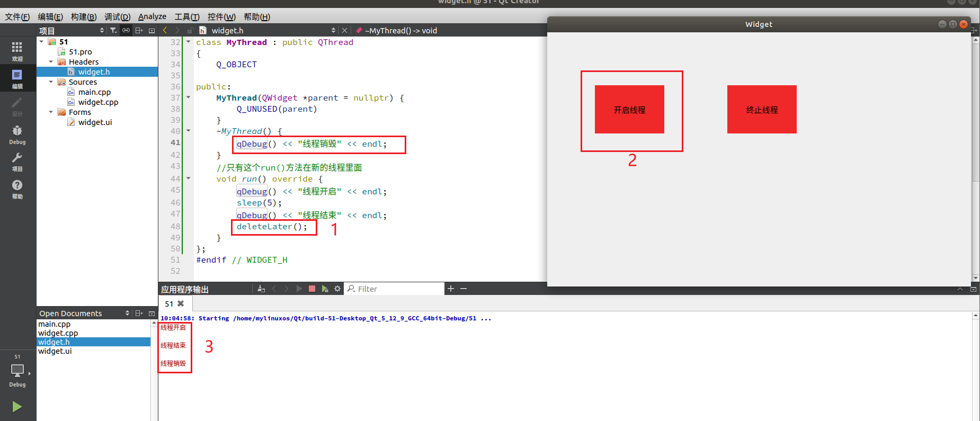Screen dimensions: 980x421
Task: Open the 控件(W) menu
Action: click(x=221, y=17)
